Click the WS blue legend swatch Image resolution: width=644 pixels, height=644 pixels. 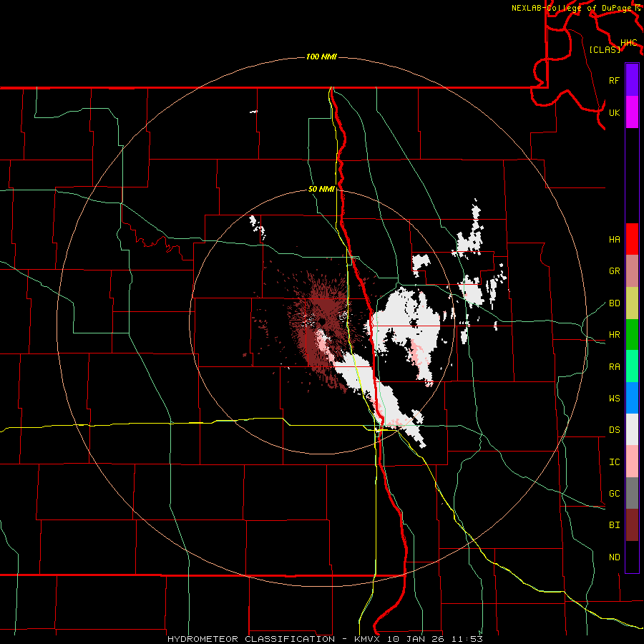[x=632, y=398]
